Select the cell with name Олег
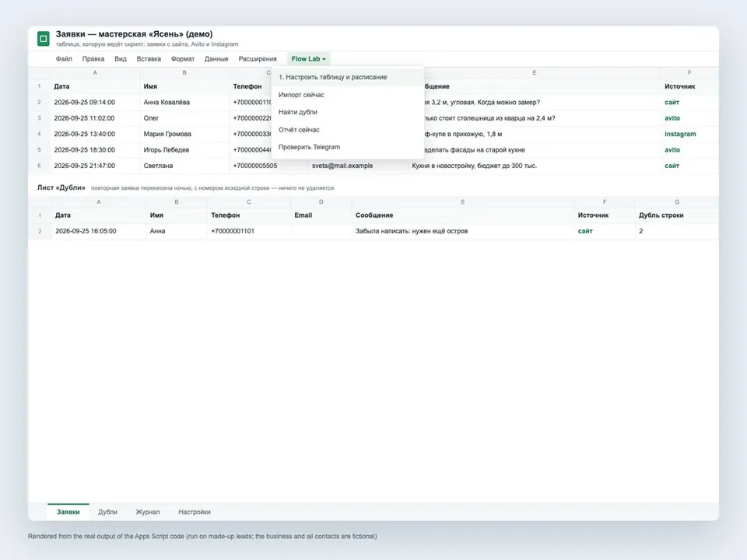The width and height of the screenshot is (747, 560). (184, 118)
